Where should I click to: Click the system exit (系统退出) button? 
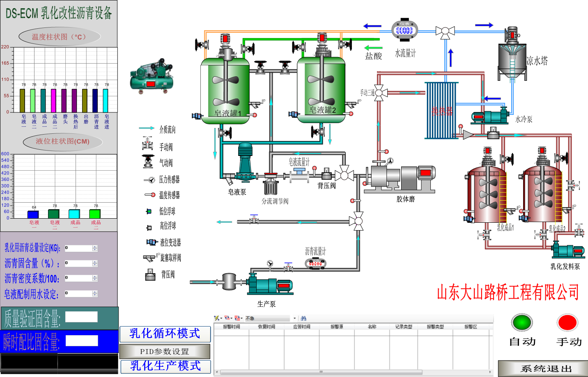pos(543,368)
